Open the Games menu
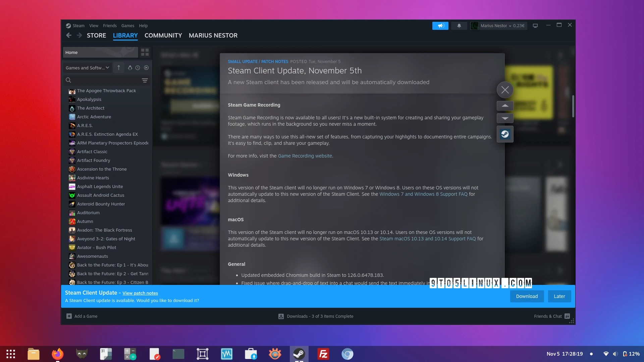 127,26
